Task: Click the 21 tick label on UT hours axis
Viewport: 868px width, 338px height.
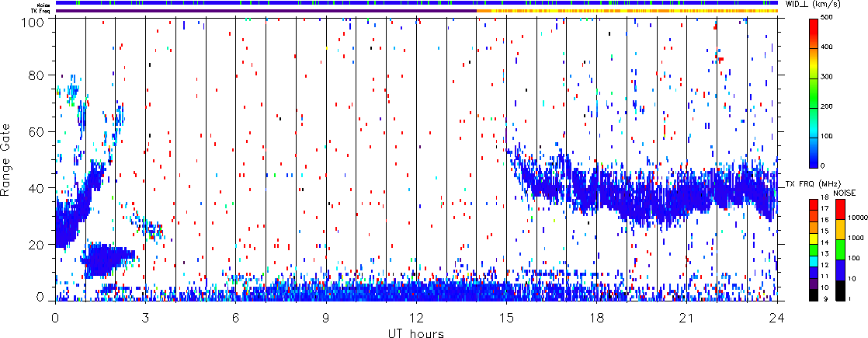Action: pyautogui.click(x=687, y=318)
